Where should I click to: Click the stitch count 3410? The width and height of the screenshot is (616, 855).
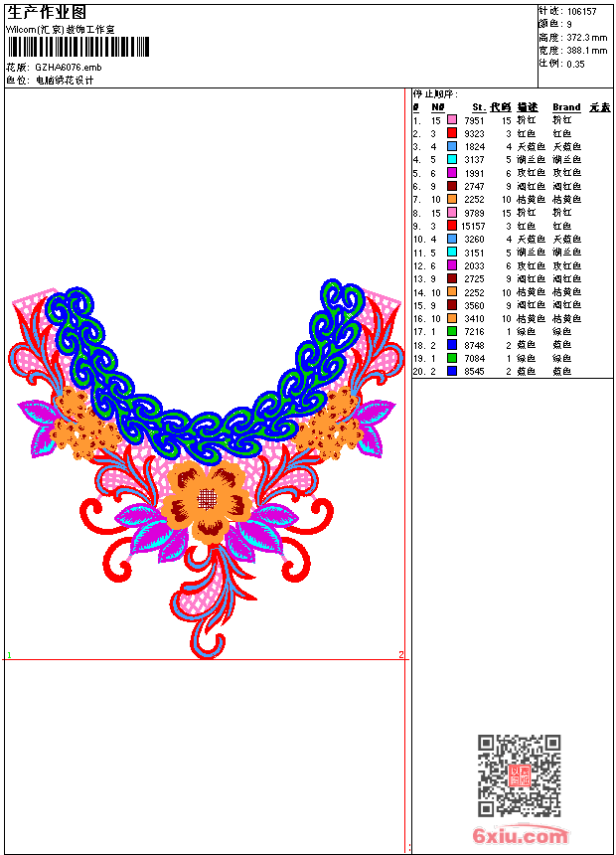(474, 318)
